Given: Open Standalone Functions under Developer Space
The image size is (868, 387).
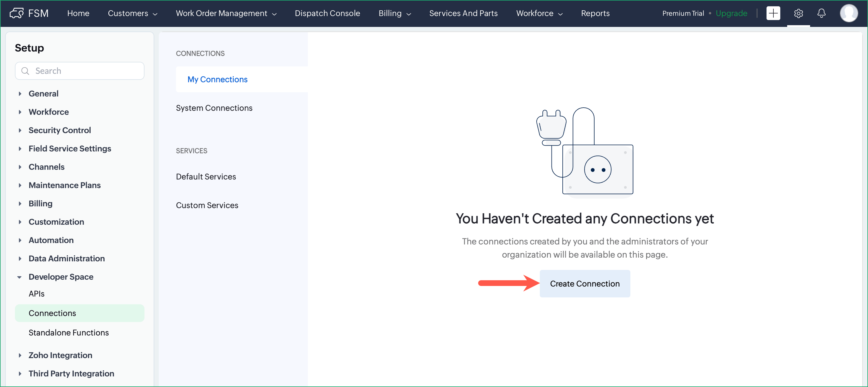Looking at the screenshot, I should [x=69, y=333].
